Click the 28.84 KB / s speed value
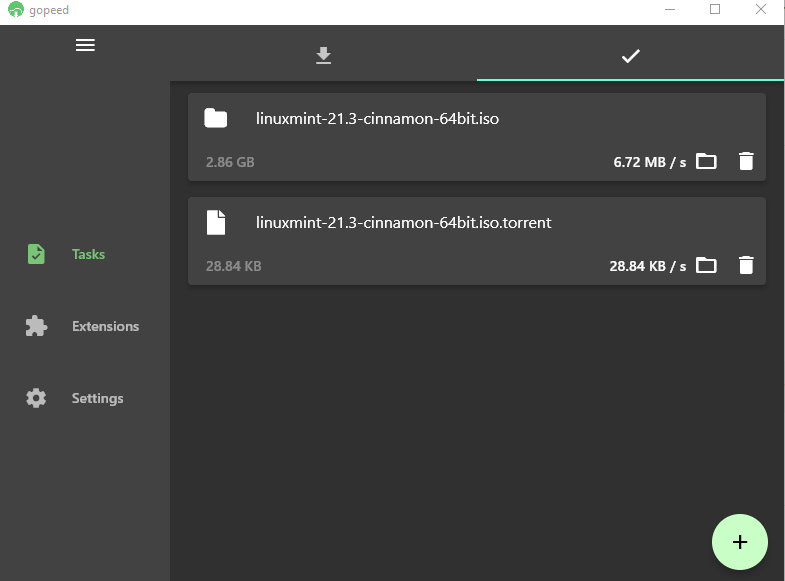Screen dimensions: 785x581 (x=648, y=266)
